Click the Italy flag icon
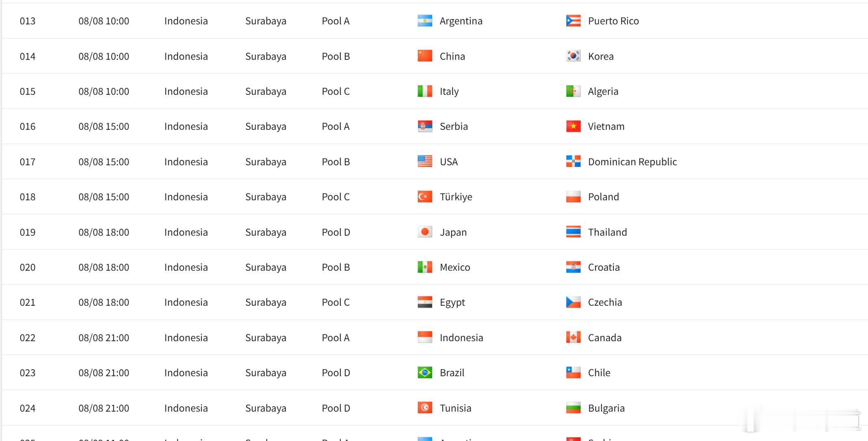Screen dimensions: 868x441 [425, 91]
